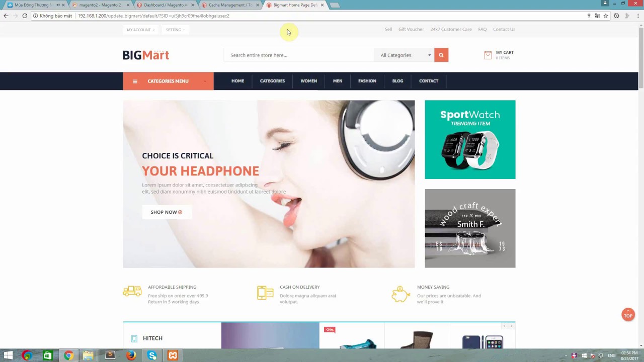Open the SportWatch trending item banner
The height and width of the screenshot is (362, 644).
click(x=470, y=140)
